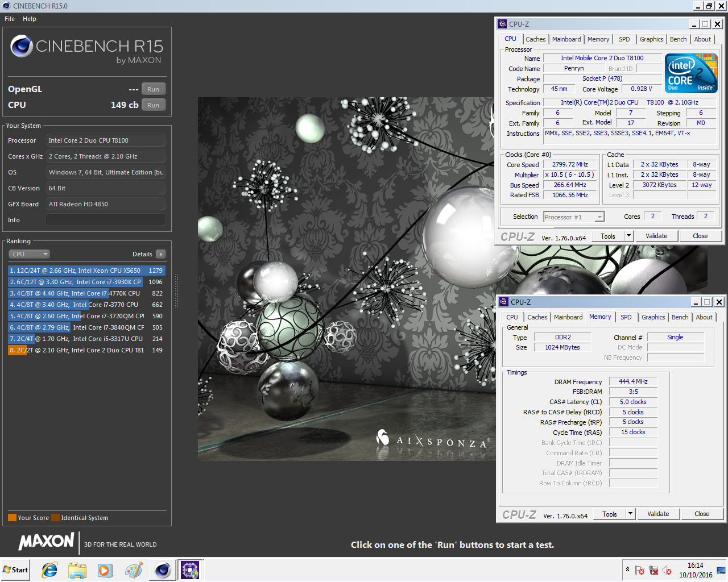728x582 pixels.
Task: Launch Internet Explorer from taskbar
Action: pyautogui.click(x=50, y=570)
